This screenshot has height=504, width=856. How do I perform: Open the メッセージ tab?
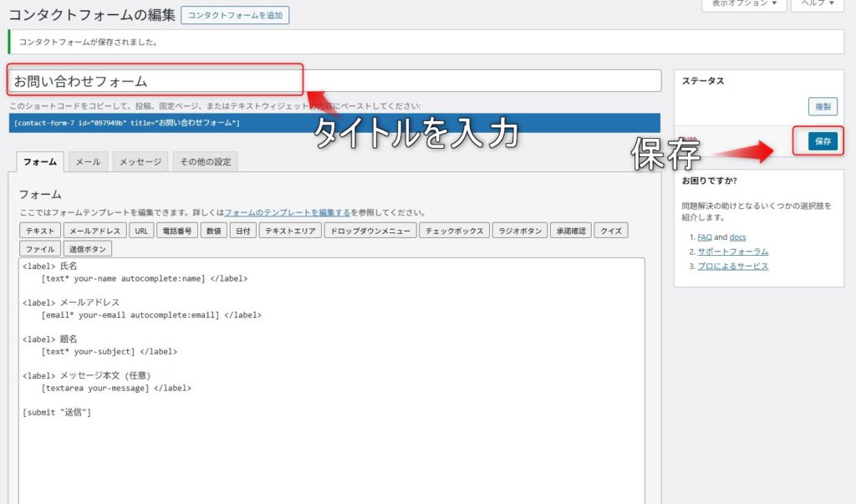point(140,161)
